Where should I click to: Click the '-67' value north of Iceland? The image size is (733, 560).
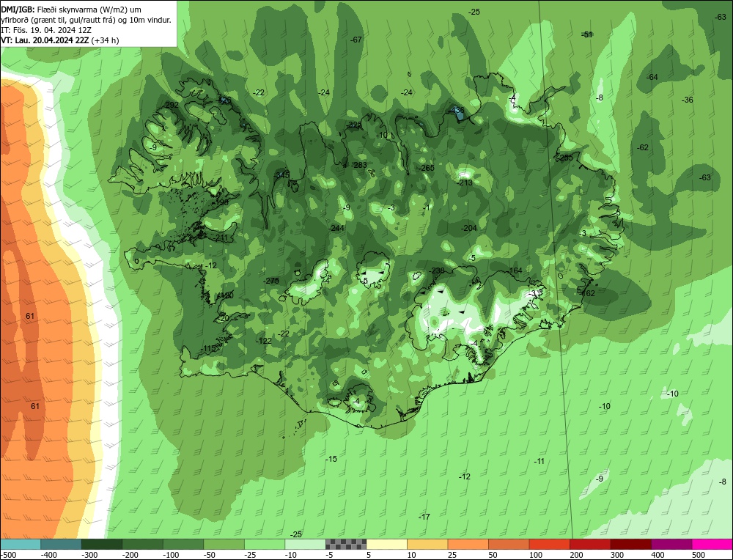tap(356, 40)
